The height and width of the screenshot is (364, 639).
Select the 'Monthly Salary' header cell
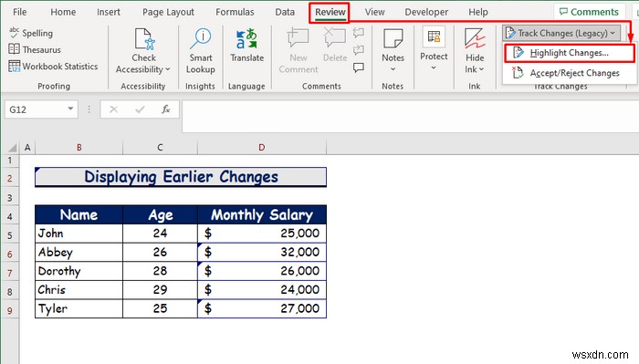[x=262, y=214]
